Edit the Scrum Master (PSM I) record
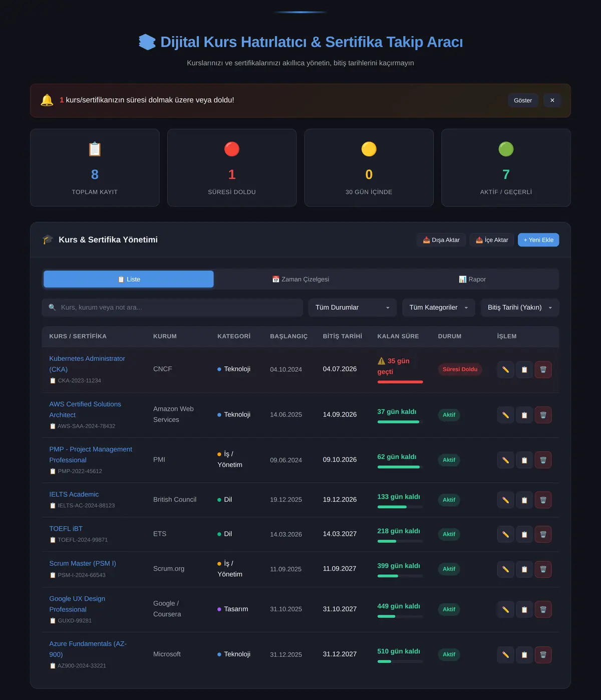Screen dimensions: 601x700 click(505, 569)
